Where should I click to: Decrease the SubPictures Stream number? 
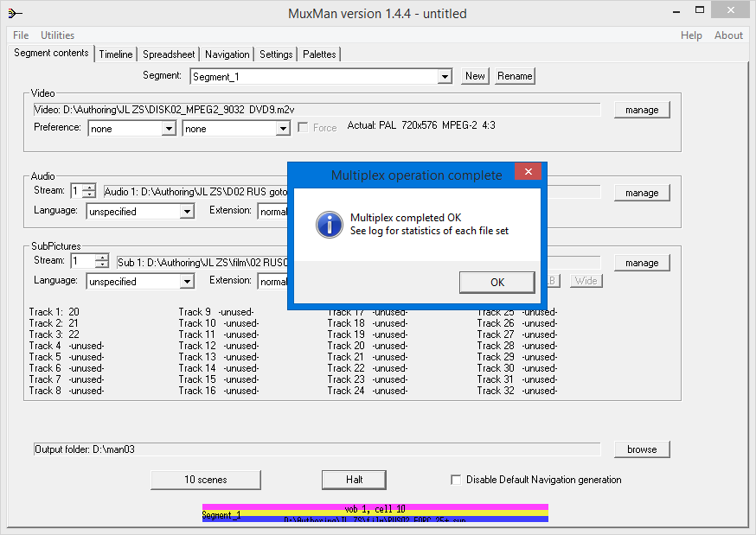coord(102,264)
